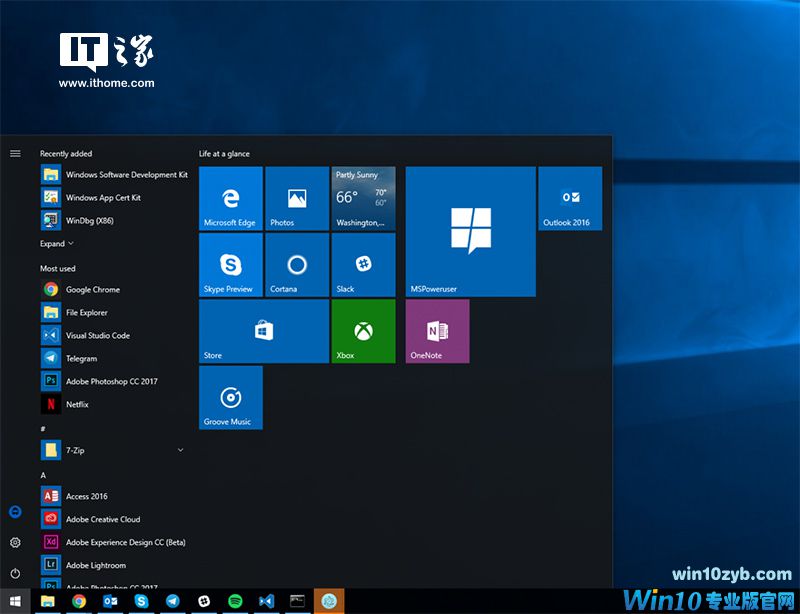Click the Spotify icon in taskbar
The width and height of the screenshot is (800, 614).
click(x=236, y=601)
